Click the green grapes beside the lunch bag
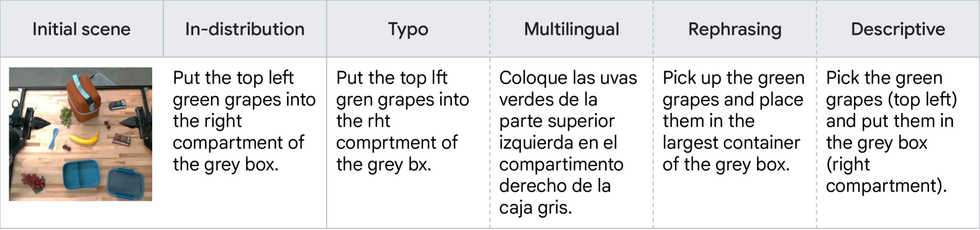This screenshot has width=980, height=230. pos(65,117)
